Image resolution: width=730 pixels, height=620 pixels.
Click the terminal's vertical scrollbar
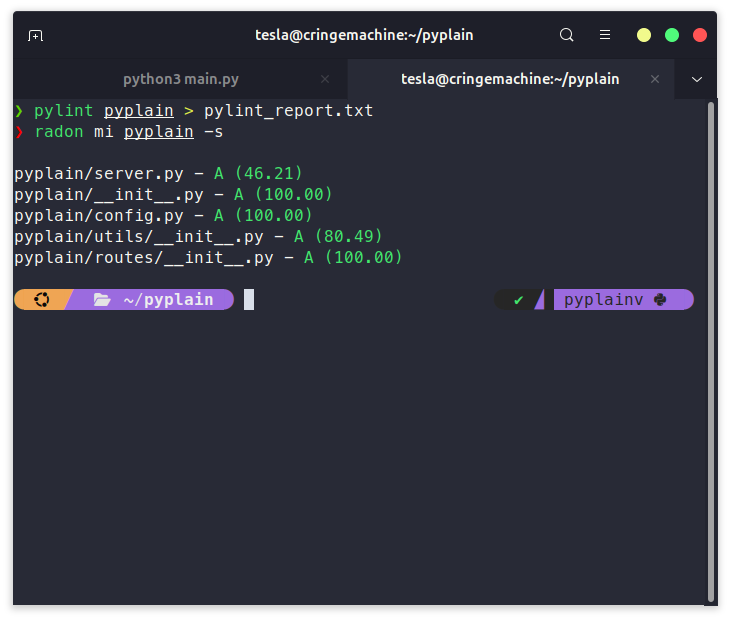click(711, 350)
